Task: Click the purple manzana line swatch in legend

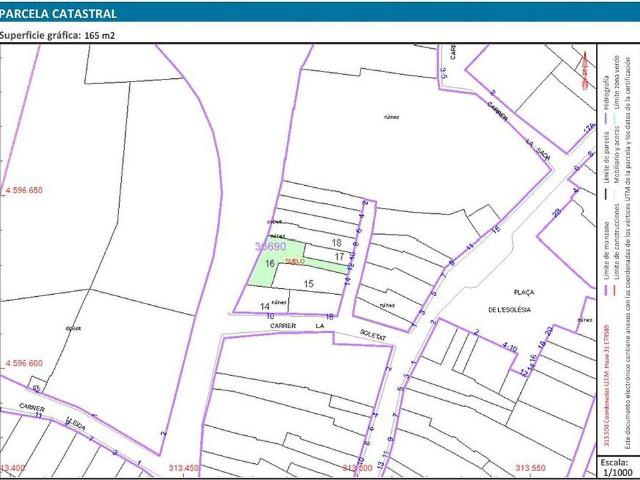Action: pyautogui.click(x=607, y=291)
